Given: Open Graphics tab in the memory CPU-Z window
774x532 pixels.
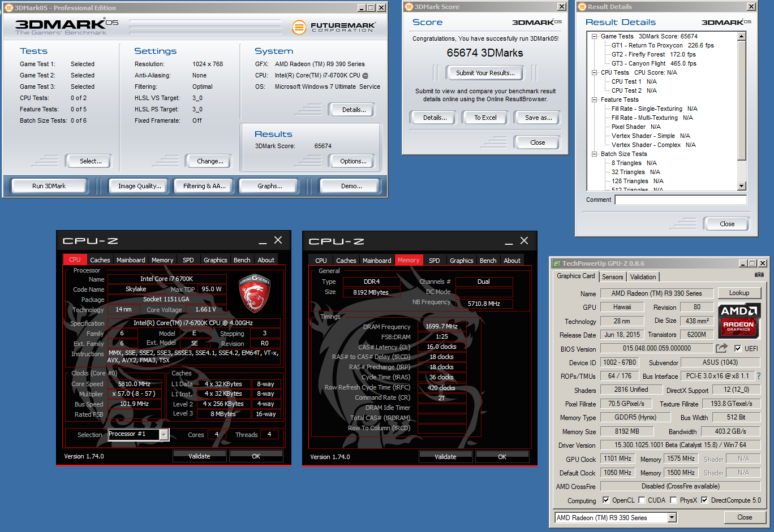Looking at the screenshot, I should [462, 261].
